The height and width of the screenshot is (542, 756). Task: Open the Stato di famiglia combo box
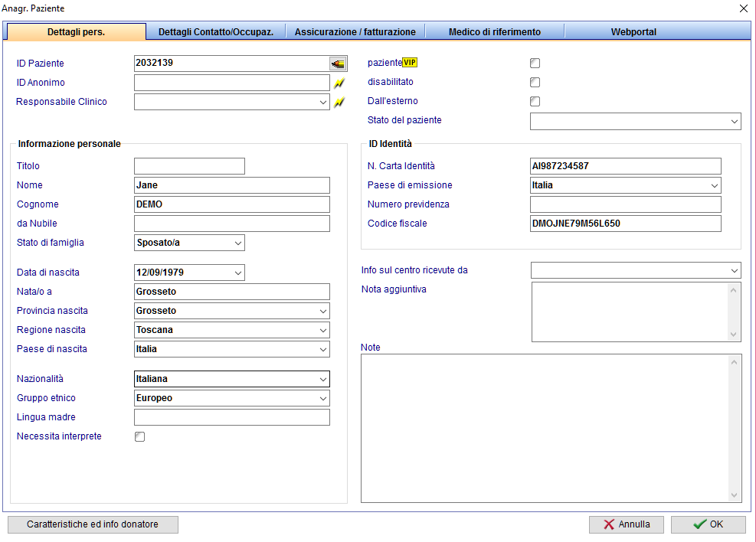[238, 243]
